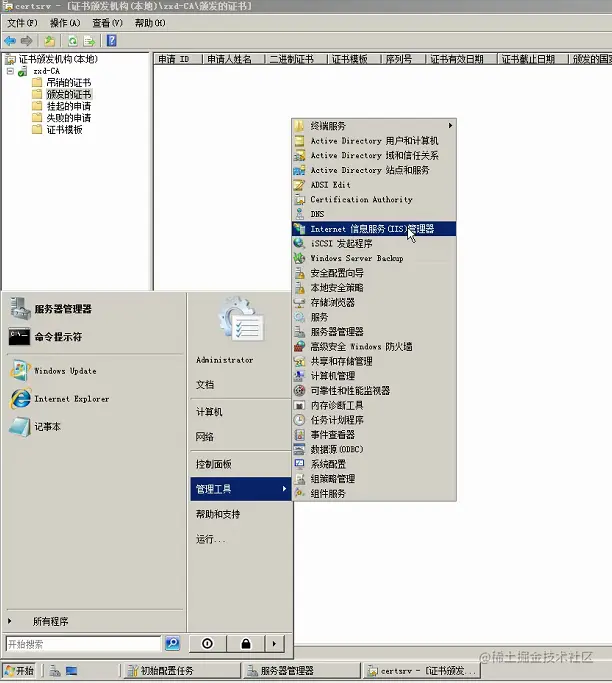Click the Start menu power button

pyautogui.click(x=208, y=643)
